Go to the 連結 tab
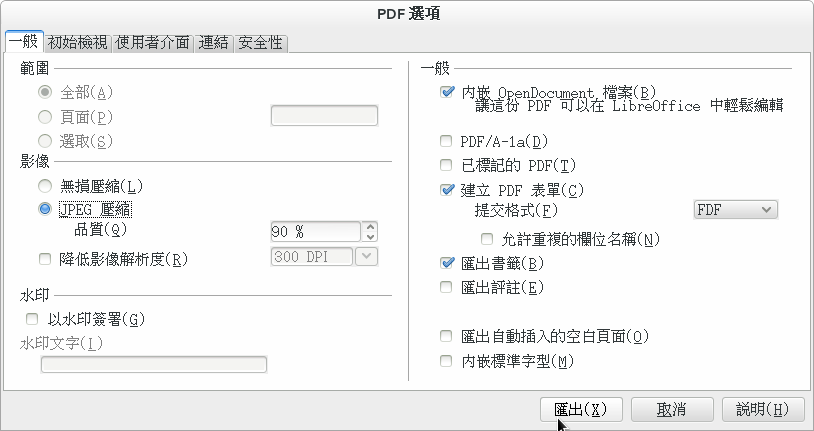 point(213,43)
